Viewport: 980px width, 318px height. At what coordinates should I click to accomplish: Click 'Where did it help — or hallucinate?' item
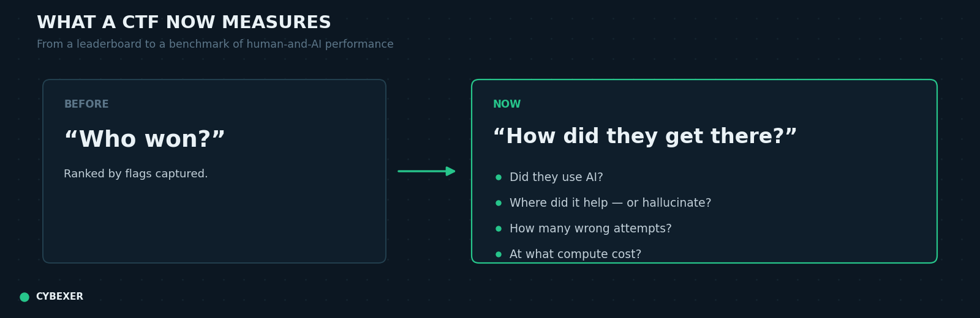[x=611, y=203]
